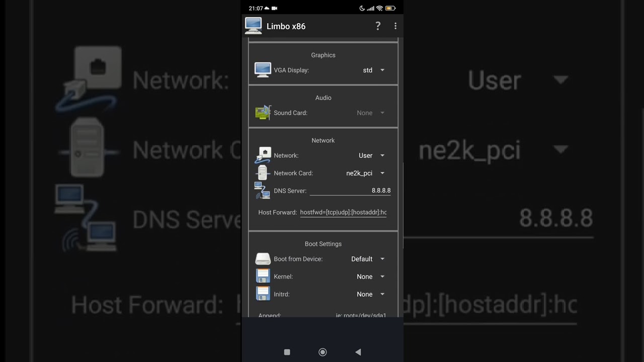Screen dimensions: 644x362
Task: Open the three-dot overflow menu
Action: point(395,26)
